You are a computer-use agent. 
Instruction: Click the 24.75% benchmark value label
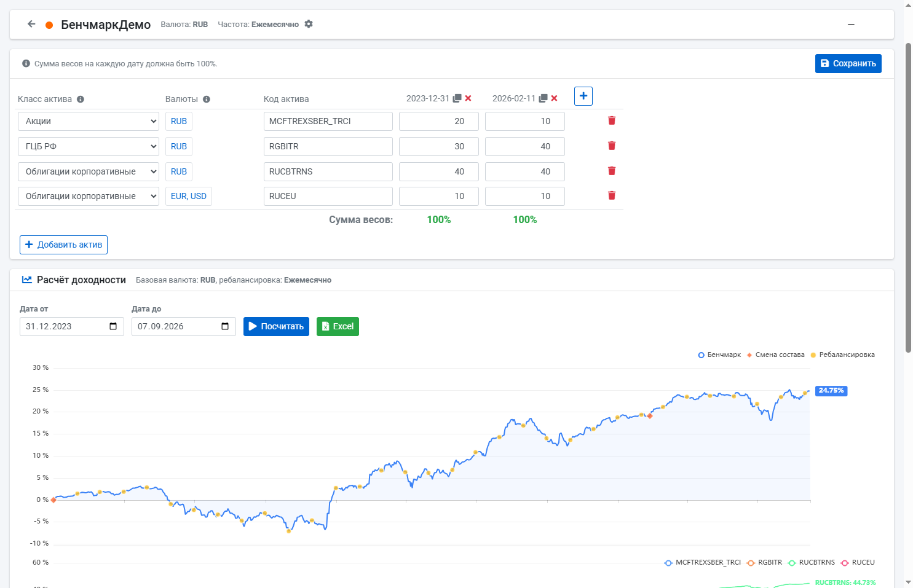tap(831, 391)
